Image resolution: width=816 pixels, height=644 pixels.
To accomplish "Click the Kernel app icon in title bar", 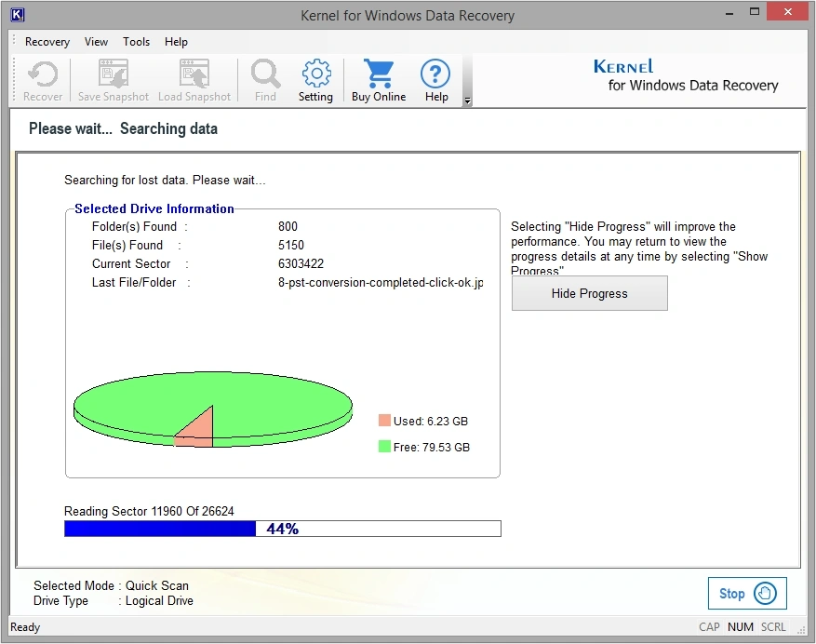I will pyautogui.click(x=17, y=15).
